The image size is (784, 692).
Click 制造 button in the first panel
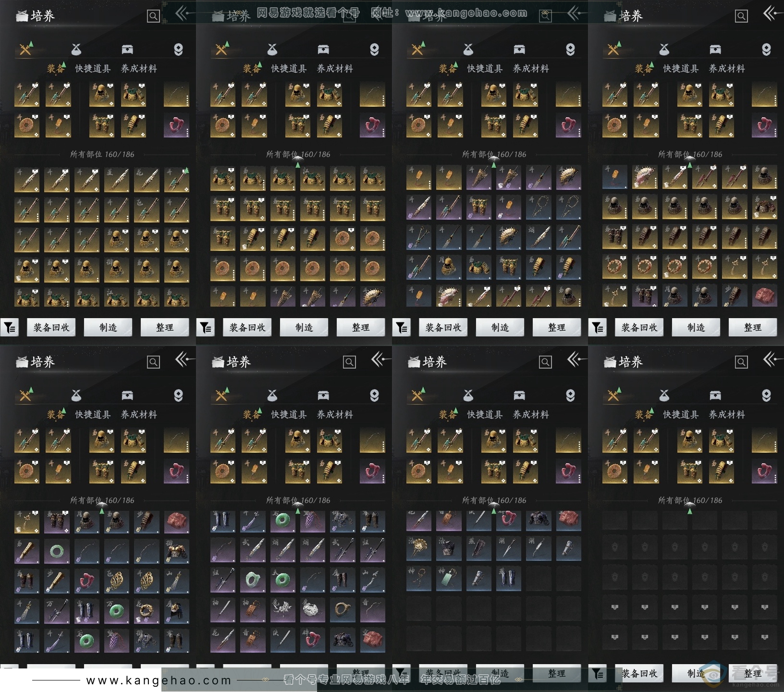(108, 328)
